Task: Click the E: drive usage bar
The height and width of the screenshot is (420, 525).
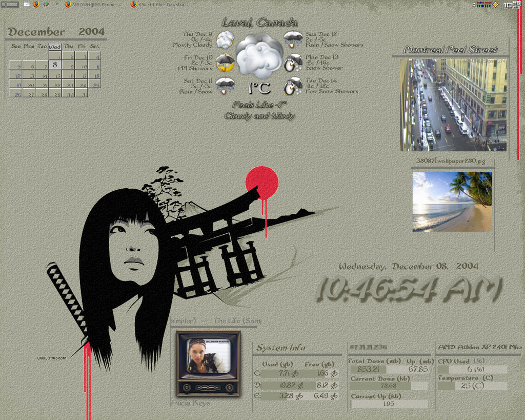Action: pyautogui.click(x=299, y=396)
